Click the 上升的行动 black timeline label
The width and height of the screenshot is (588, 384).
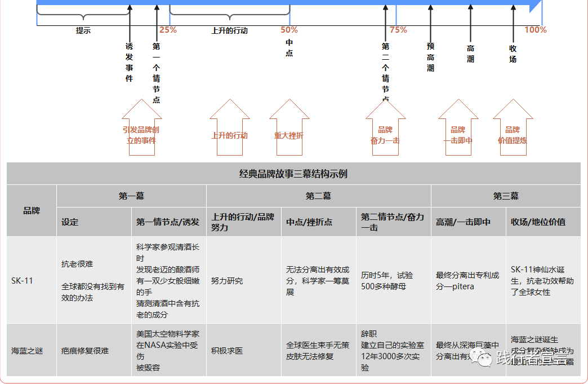tap(229, 31)
